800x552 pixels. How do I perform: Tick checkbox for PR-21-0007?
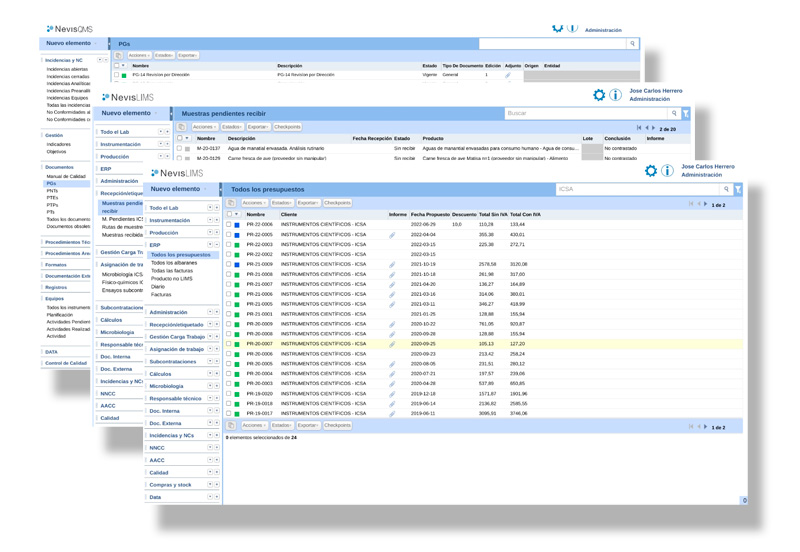tap(229, 284)
